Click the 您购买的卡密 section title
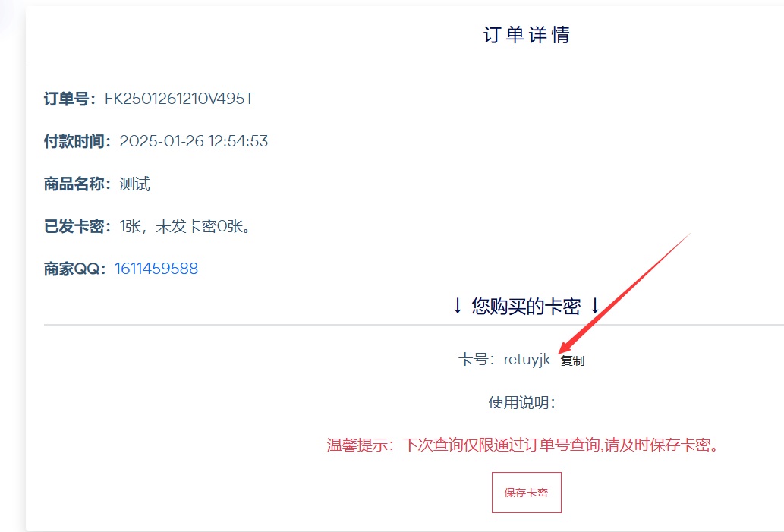784x532 pixels. click(526, 306)
